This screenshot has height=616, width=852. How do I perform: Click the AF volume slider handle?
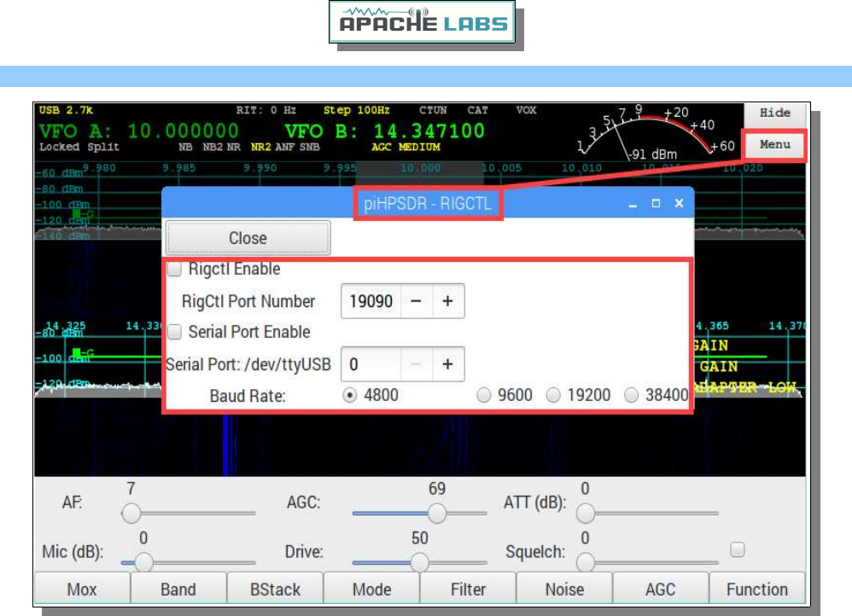click(x=131, y=513)
